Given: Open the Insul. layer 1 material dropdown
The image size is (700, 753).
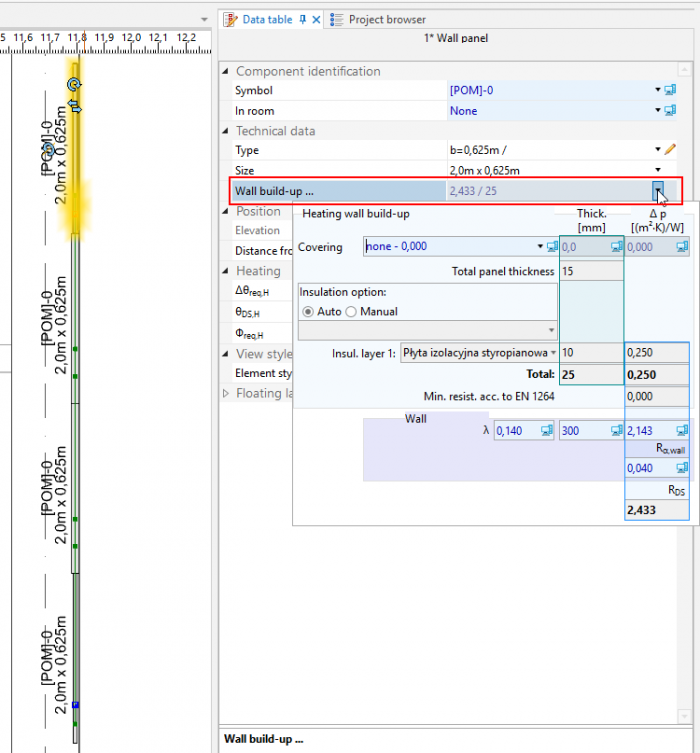Looking at the screenshot, I should pos(552,353).
